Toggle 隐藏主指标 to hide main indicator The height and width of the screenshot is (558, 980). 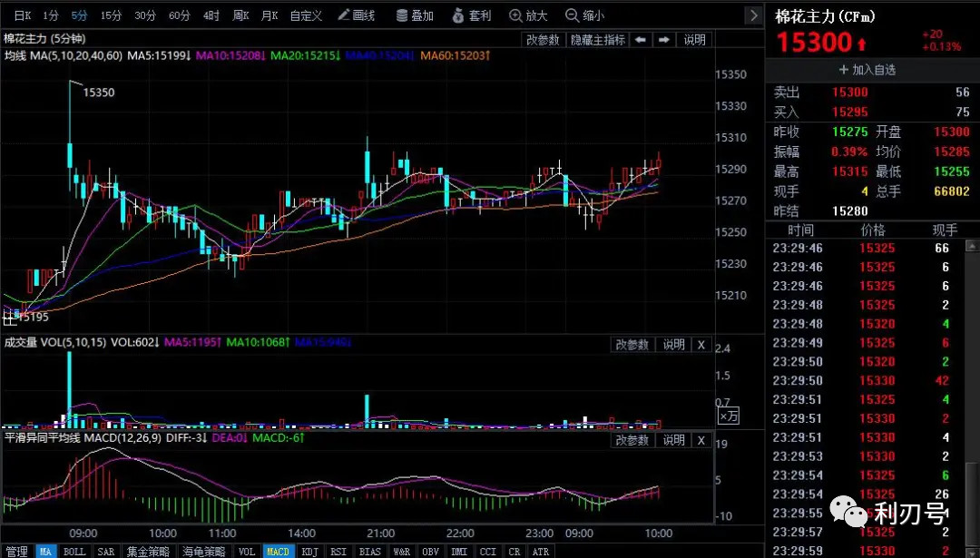(x=597, y=40)
